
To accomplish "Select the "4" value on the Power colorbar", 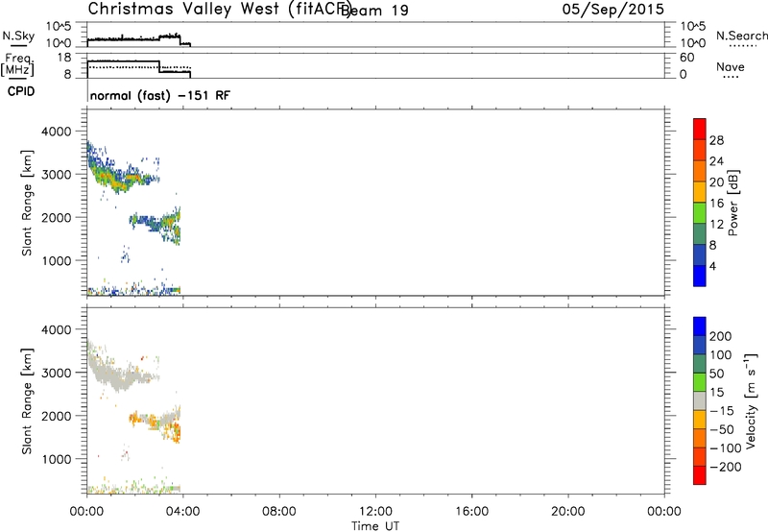I will pyautogui.click(x=712, y=267).
